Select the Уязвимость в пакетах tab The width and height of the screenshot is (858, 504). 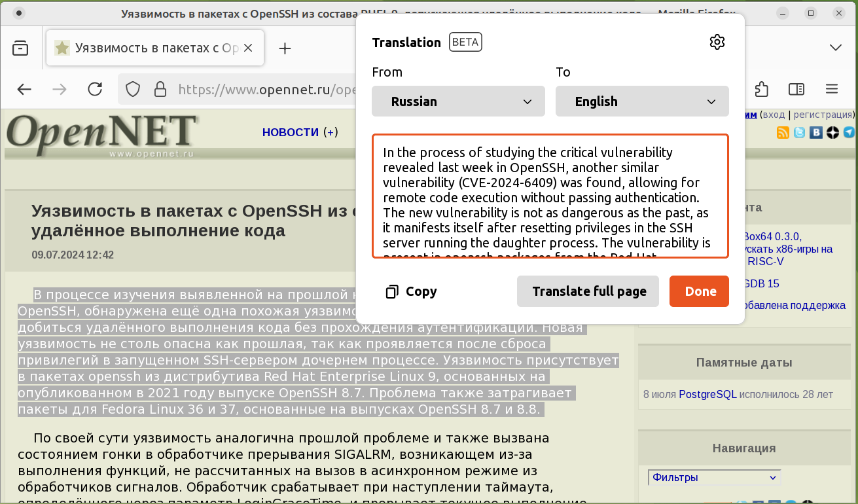click(155, 48)
